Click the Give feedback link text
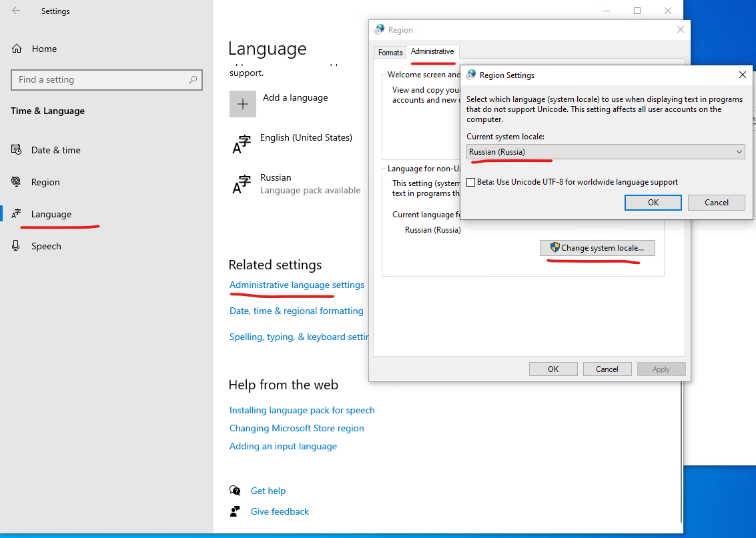 point(280,511)
